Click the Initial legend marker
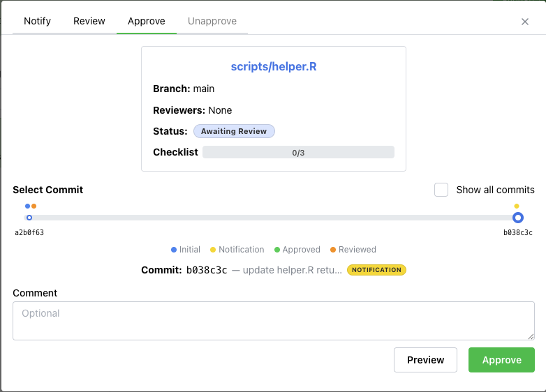This screenshot has width=546, height=392. point(174,250)
